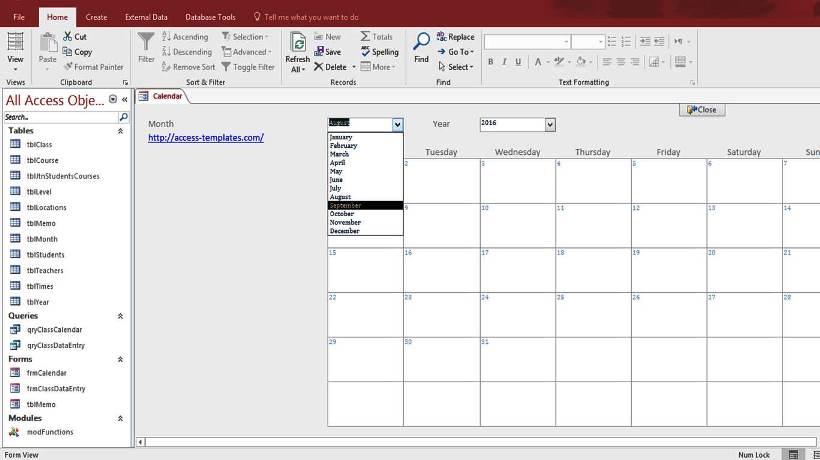Open the Year dropdown arrow
The width and height of the screenshot is (820, 460).
point(550,124)
